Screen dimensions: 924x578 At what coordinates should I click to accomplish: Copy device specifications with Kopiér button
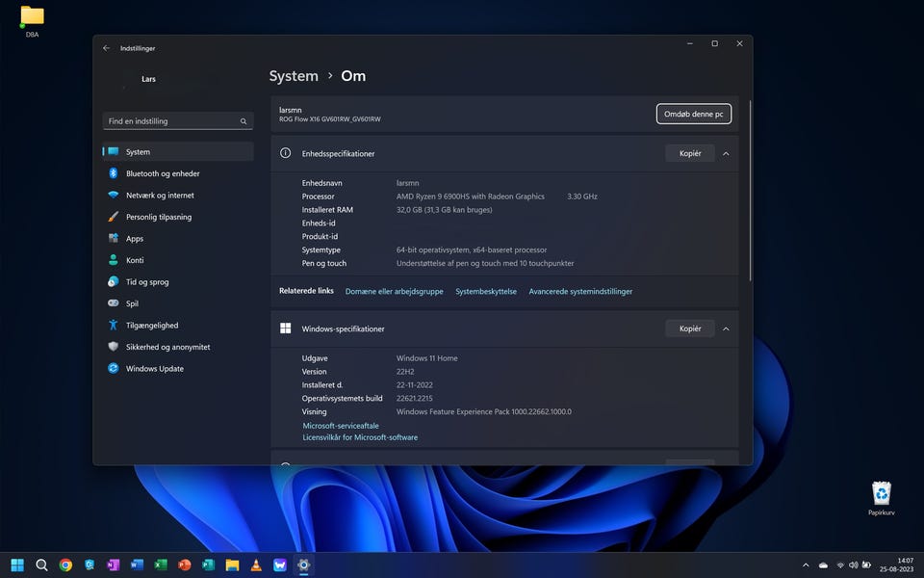click(x=689, y=153)
